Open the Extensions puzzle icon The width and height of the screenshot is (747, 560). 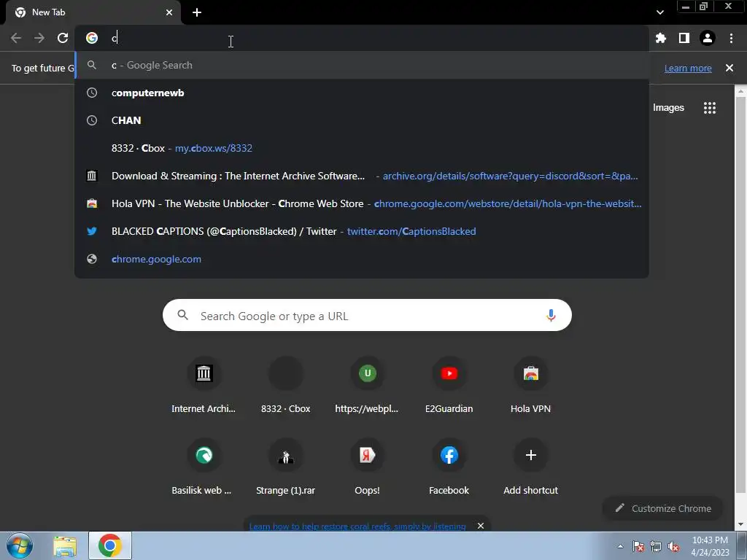(661, 38)
